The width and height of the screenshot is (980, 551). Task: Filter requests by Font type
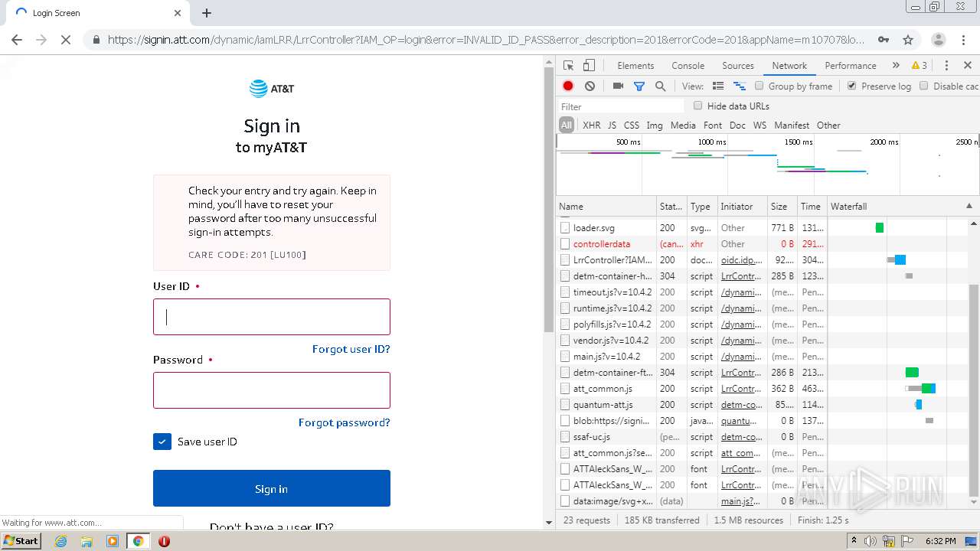click(713, 126)
